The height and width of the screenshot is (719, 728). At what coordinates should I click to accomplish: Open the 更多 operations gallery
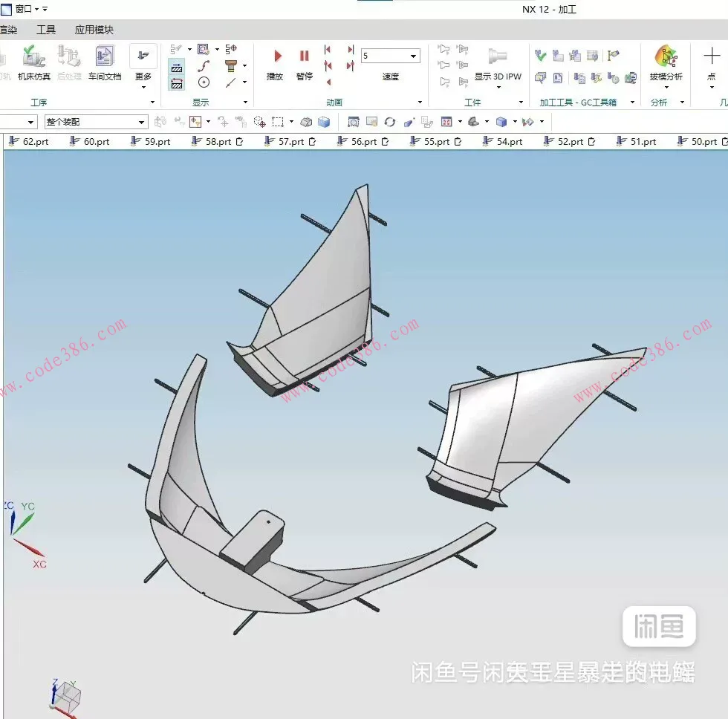pyautogui.click(x=143, y=68)
